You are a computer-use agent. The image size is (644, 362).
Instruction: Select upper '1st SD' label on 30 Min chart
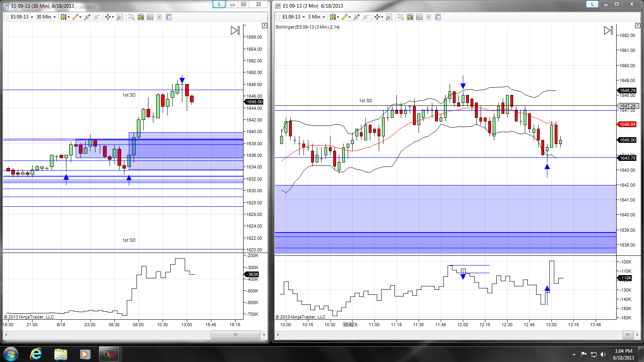tap(129, 95)
